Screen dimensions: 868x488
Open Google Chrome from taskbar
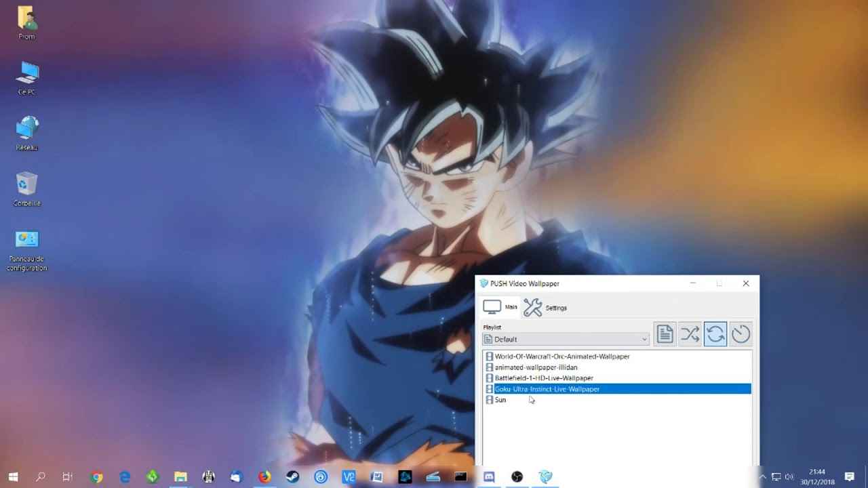coord(97,477)
